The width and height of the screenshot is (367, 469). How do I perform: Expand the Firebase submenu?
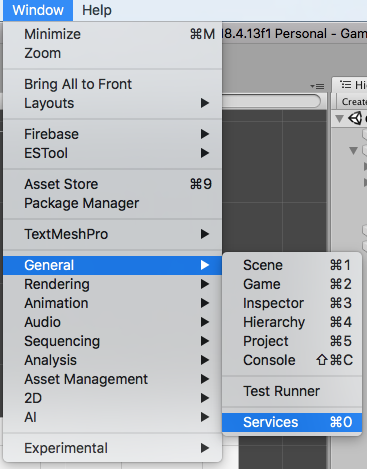(x=113, y=134)
